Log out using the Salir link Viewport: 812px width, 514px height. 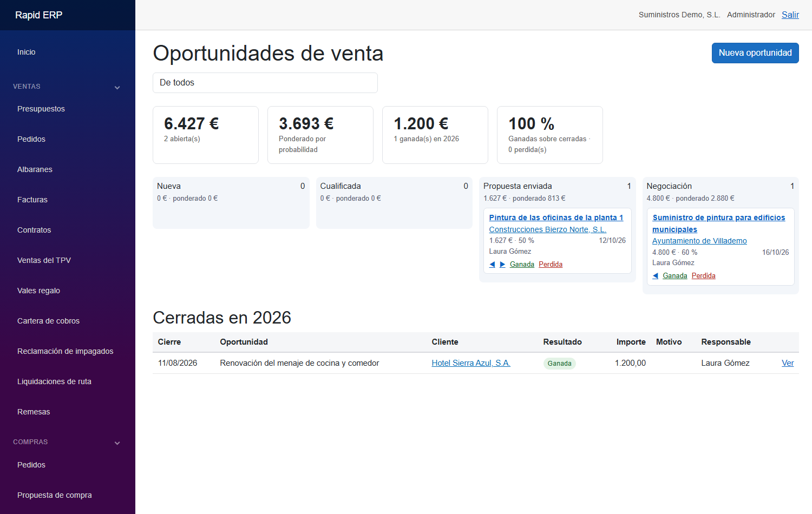[x=790, y=15]
